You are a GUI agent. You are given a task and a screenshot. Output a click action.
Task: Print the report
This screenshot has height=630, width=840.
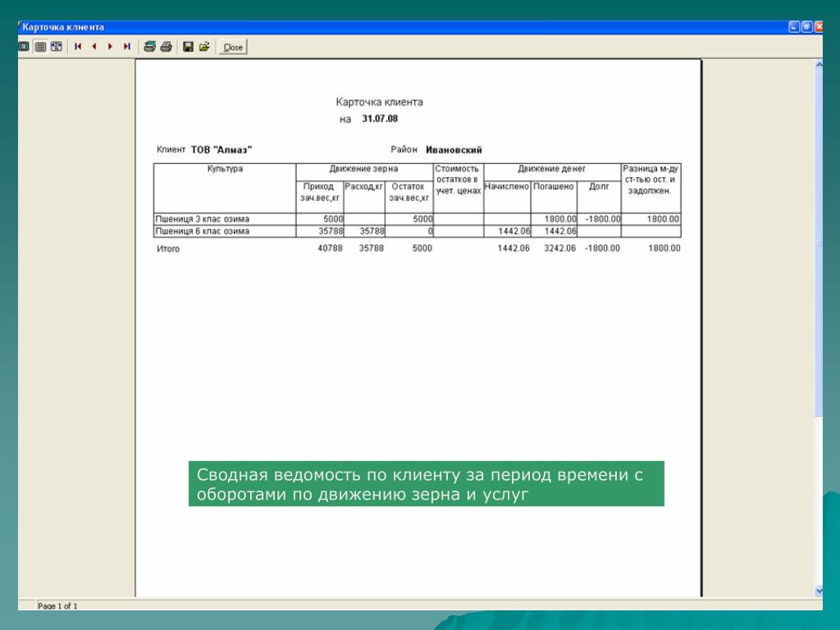point(166,47)
